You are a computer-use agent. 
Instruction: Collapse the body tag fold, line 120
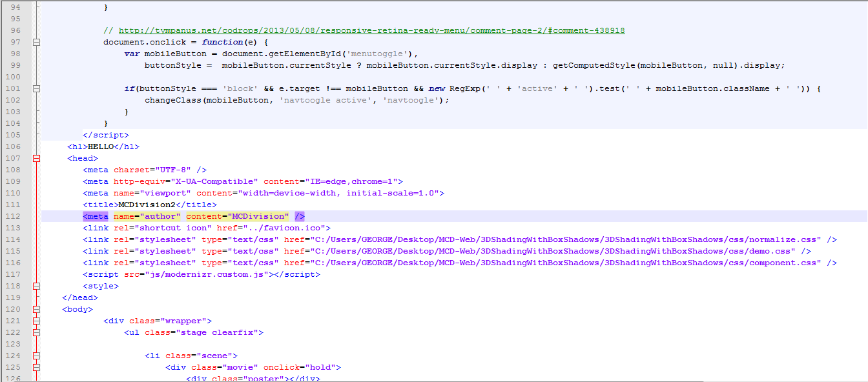37,309
